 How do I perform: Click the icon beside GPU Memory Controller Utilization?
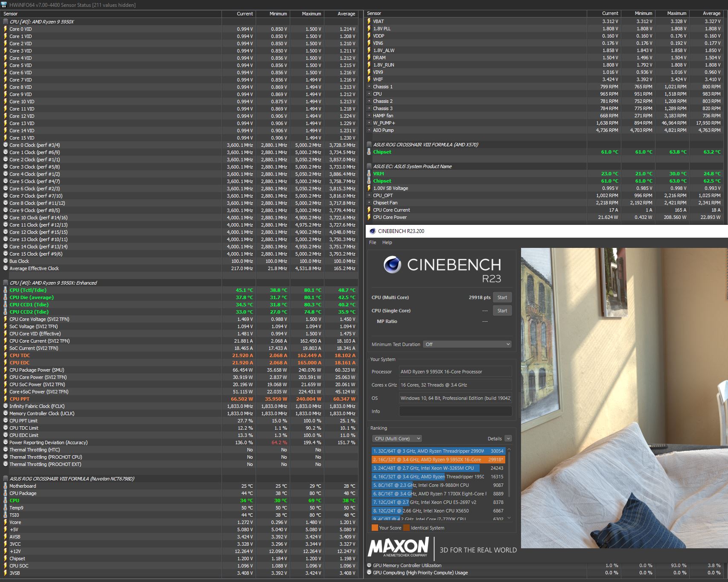click(369, 565)
